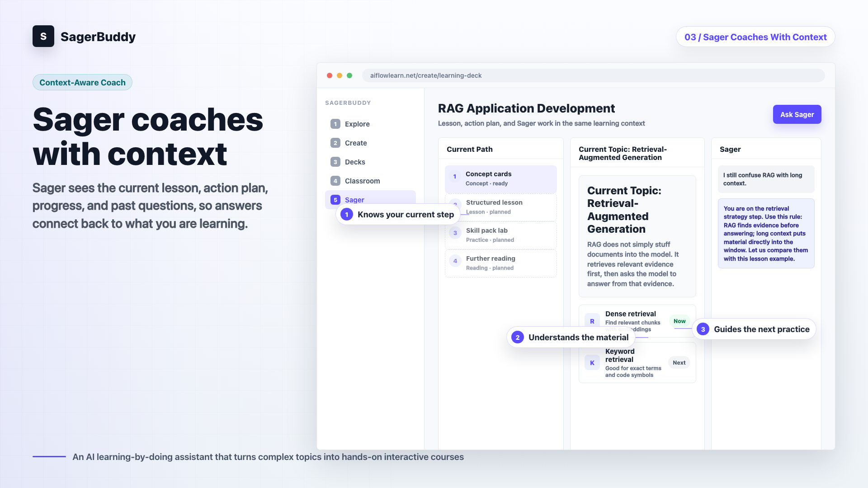Click the Explore number 1 badge icon
The width and height of the screenshot is (868, 488).
click(x=335, y=124)
